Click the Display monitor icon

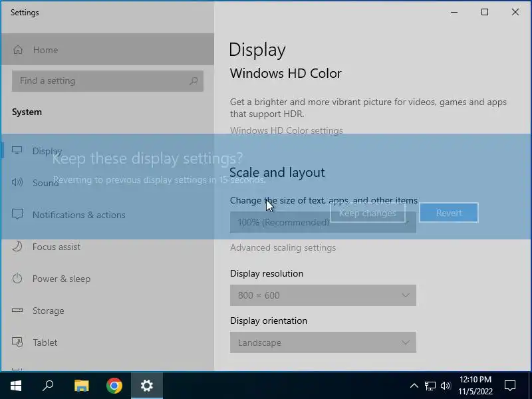point(17,150)
